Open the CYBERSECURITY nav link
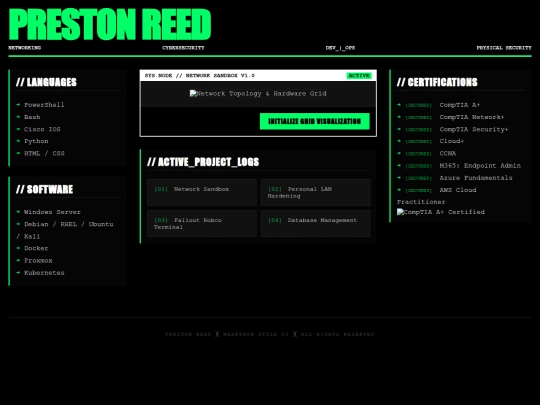 coord(183,48)
